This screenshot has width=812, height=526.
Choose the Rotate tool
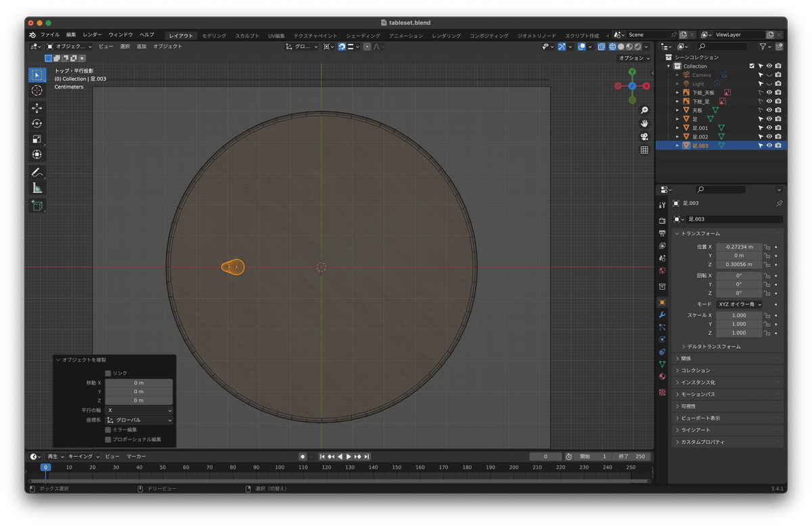pos(37,124)
